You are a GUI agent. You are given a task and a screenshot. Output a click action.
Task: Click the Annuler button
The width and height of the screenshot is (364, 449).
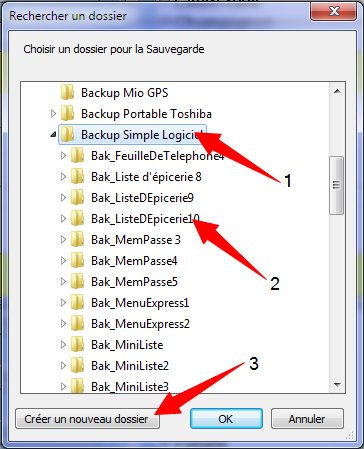(307, 419)
